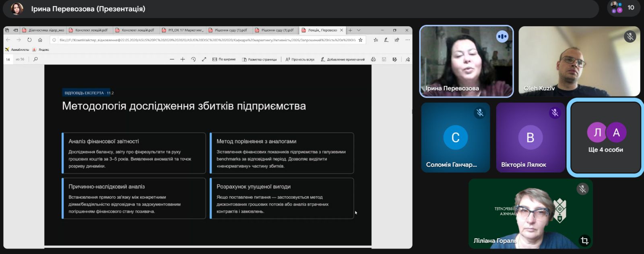Click Метод порівняння з аналогами heading

(256, 142)
